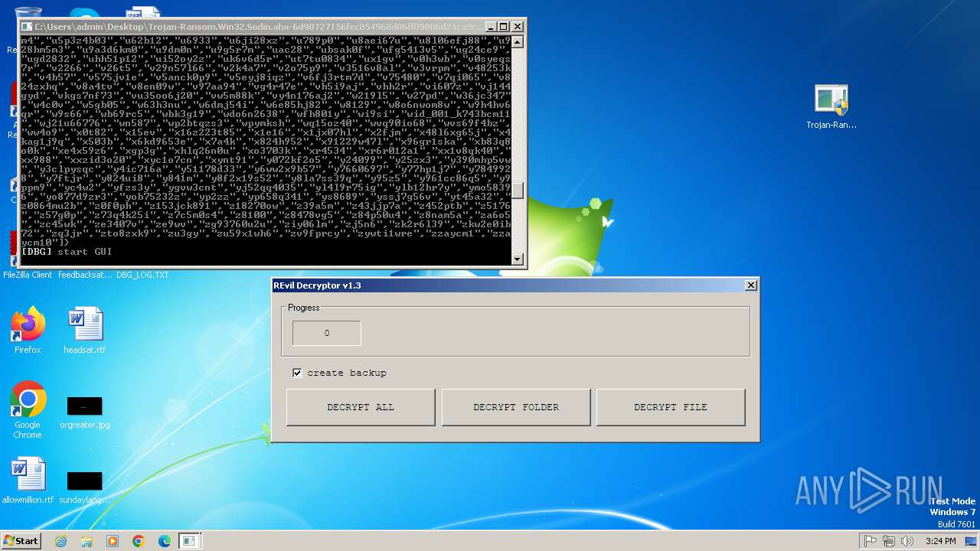Launch Internet Explorer from the taskbar
This screenshot has width=980, height=551.
[60, 541]
